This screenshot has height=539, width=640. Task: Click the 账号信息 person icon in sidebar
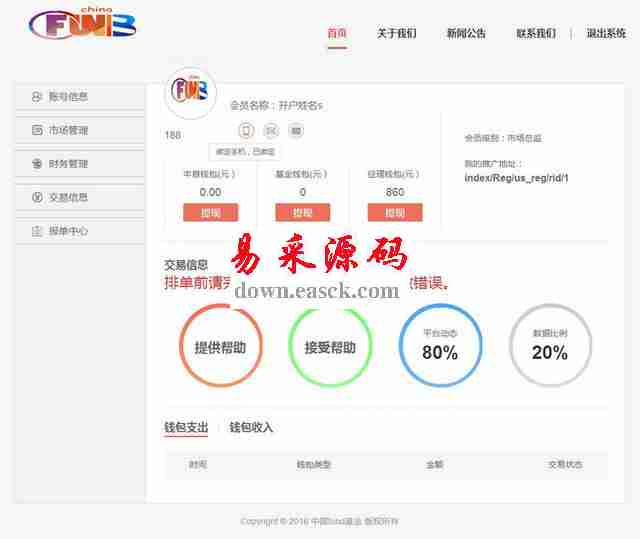[37, 97]
